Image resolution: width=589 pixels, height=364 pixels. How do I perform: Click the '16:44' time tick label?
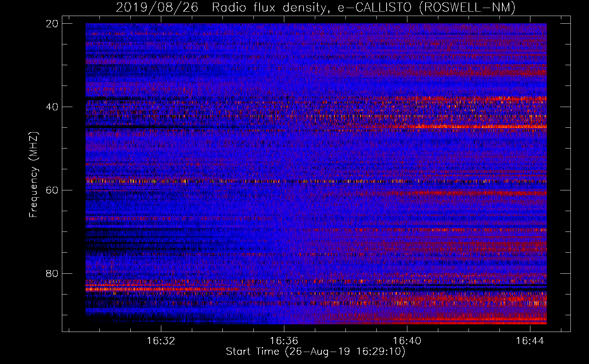pyautogui.click(x=530, y=341)
